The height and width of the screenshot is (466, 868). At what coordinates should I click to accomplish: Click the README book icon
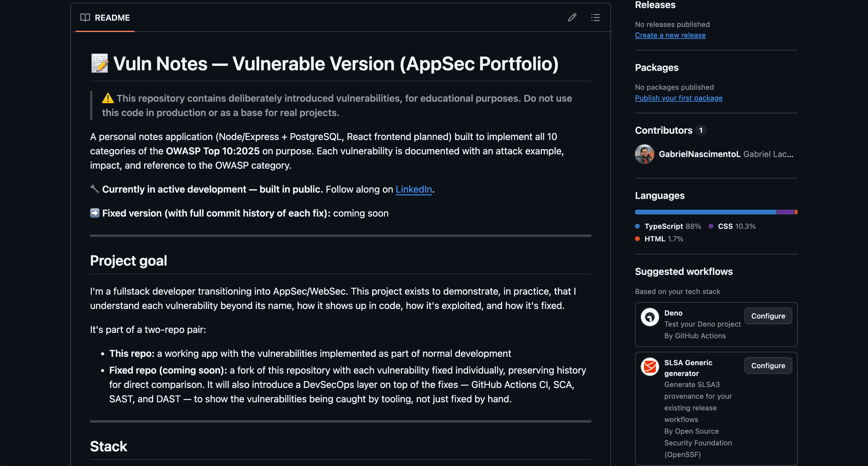85,18
